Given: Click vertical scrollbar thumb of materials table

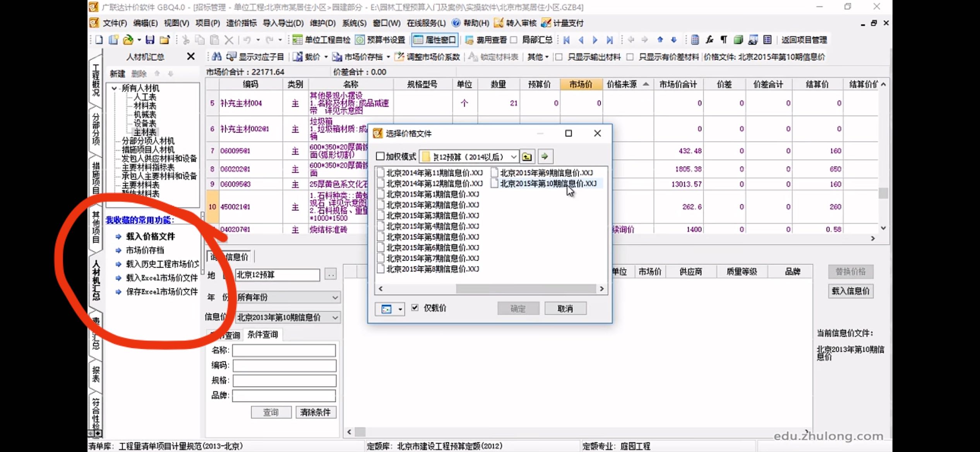Looking at the screenshot, I should click(x=883, y=193).
